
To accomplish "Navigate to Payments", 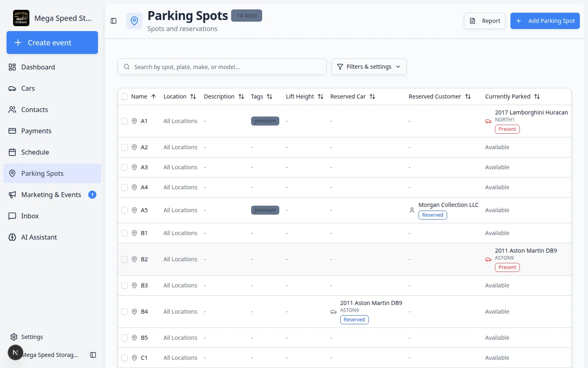I will click(x=52, y=131).
